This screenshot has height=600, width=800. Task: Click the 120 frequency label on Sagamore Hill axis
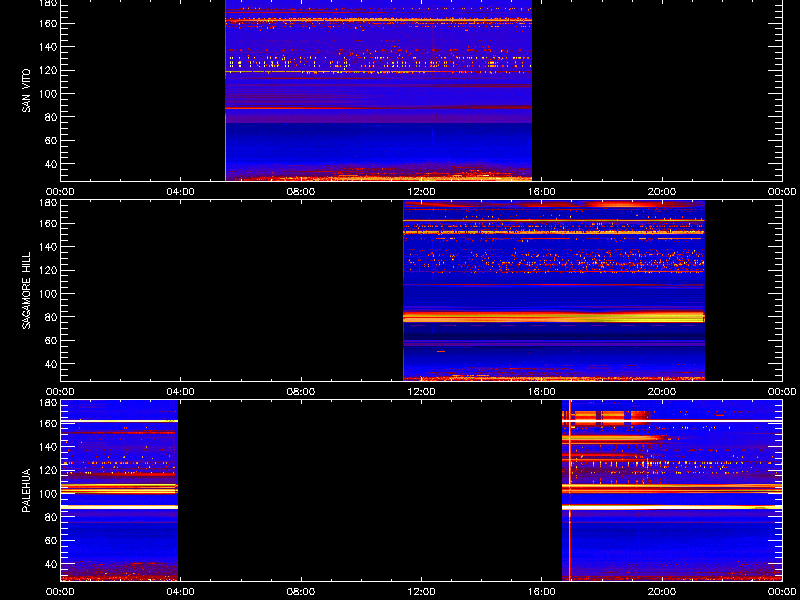47,270
